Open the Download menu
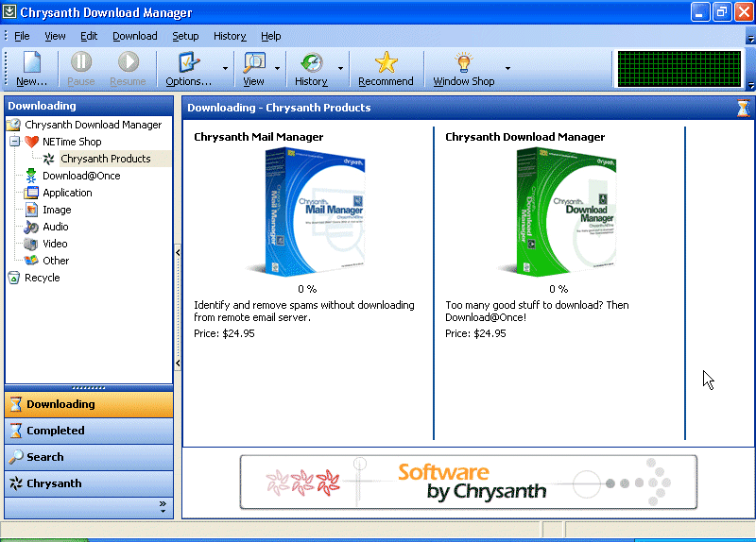The image size is (756, 542). tap(135, 36)
